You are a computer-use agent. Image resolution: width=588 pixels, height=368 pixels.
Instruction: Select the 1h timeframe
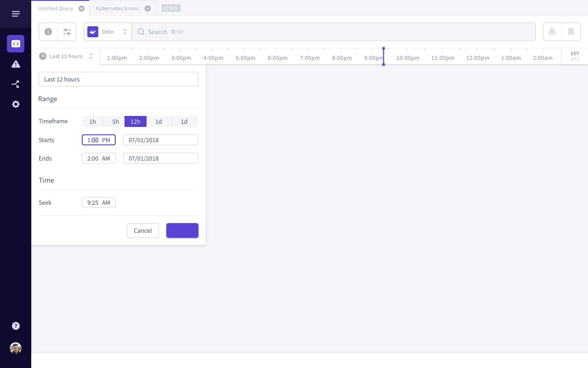(x=93, y=121)
